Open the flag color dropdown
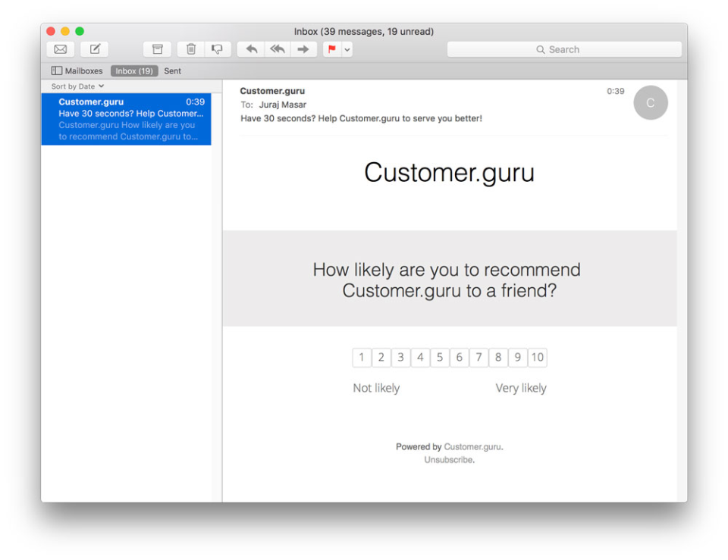The width and height of the screenshot is (728, 560). point(347,48)
